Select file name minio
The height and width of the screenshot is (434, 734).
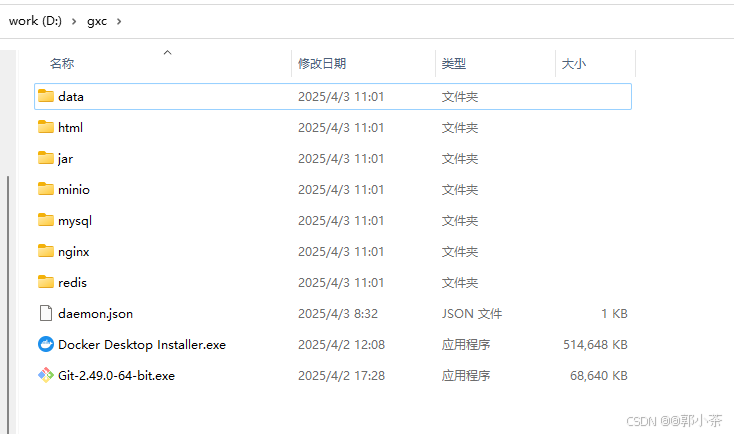coord(74,190)
